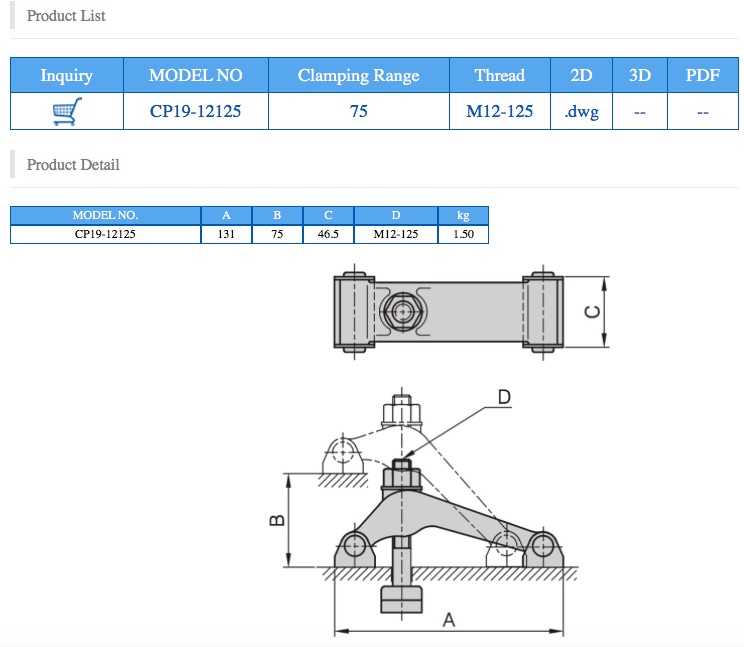Click the Clamping Range column header
The width and height of the screenshot is (744, 647).
pos(359,75)
